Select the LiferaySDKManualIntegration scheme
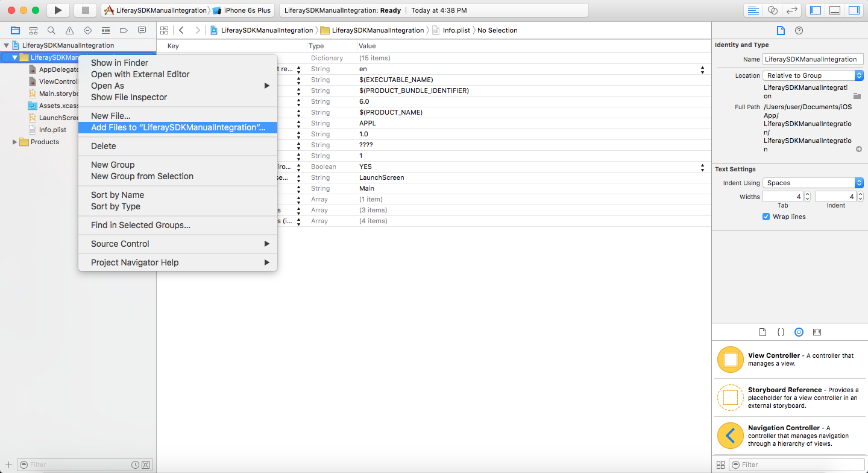The image size is (868, 473). [157, 10]
